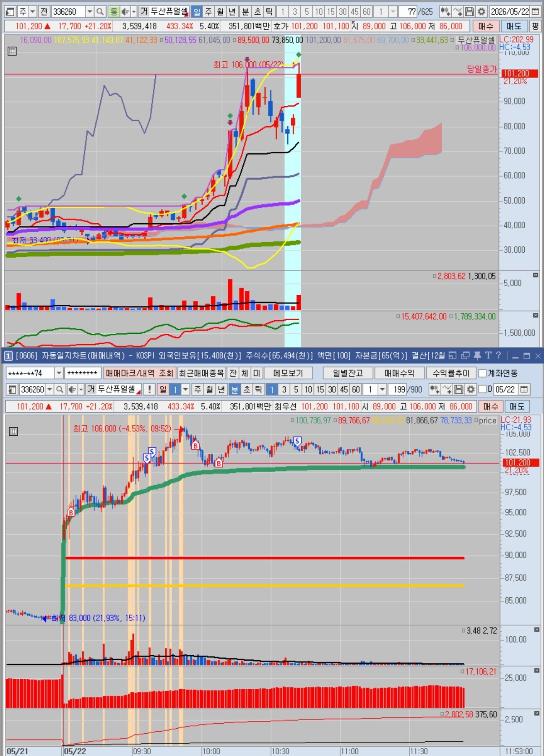Enable the 계좌연동 checkbox

click(482, 373)
